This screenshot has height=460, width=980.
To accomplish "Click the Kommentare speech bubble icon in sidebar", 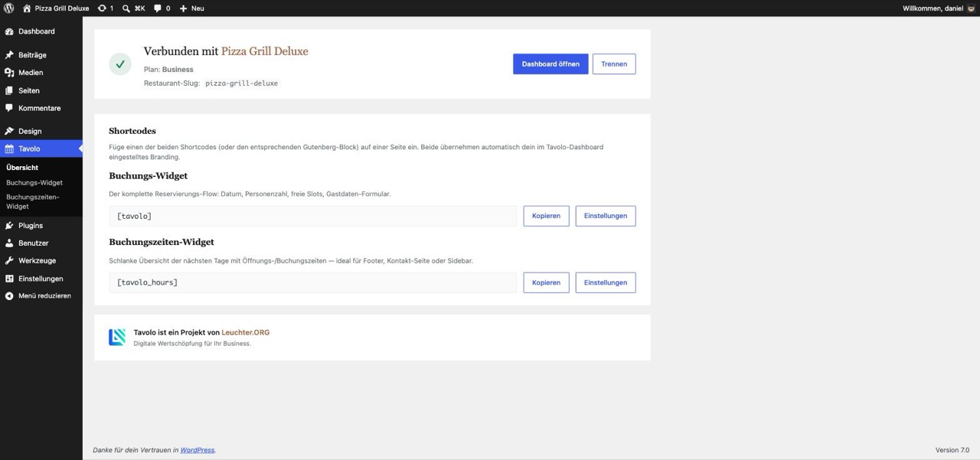I will 9,108.
